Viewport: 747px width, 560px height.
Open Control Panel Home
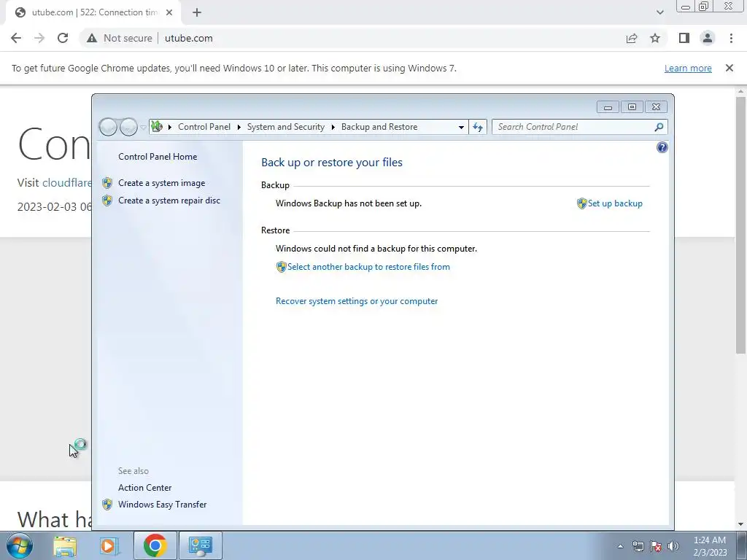pyautogui.click(x=158, y=157)
